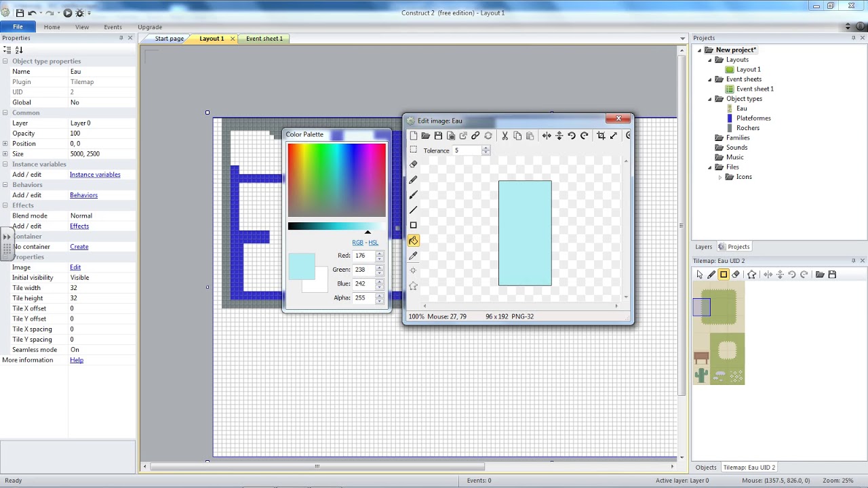The width and height of the screenshot is (868, 488).
Task: Click the Effects link
Action: [x=79, y=226]
